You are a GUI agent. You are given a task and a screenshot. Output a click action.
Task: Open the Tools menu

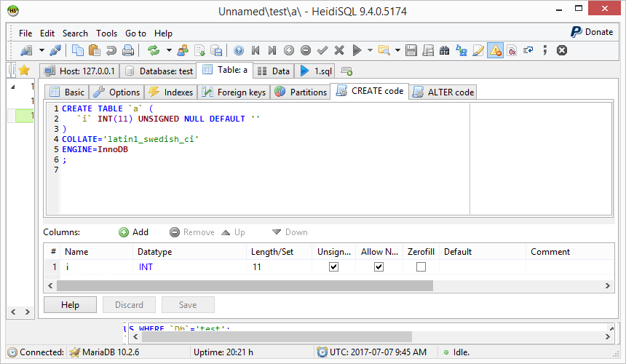point(106,33)
